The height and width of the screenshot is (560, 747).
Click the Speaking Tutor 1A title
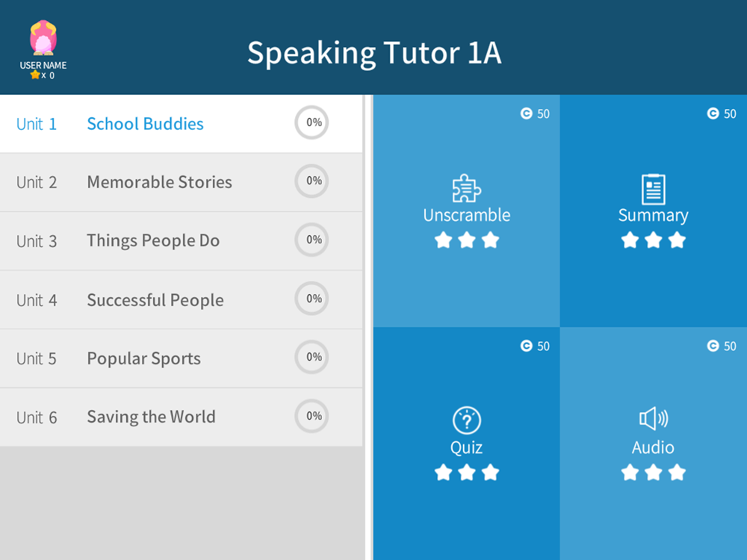click(x=374, y=52)
